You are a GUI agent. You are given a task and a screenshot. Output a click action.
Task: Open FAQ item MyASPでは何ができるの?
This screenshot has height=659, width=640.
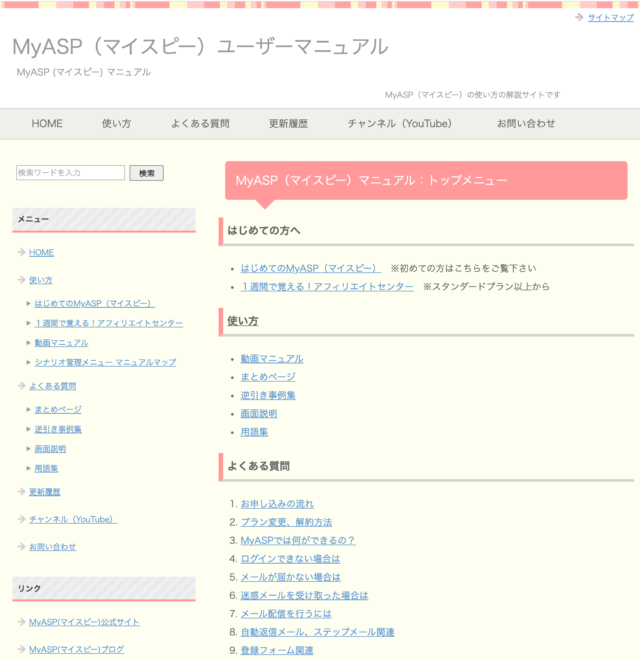[298, 540]
